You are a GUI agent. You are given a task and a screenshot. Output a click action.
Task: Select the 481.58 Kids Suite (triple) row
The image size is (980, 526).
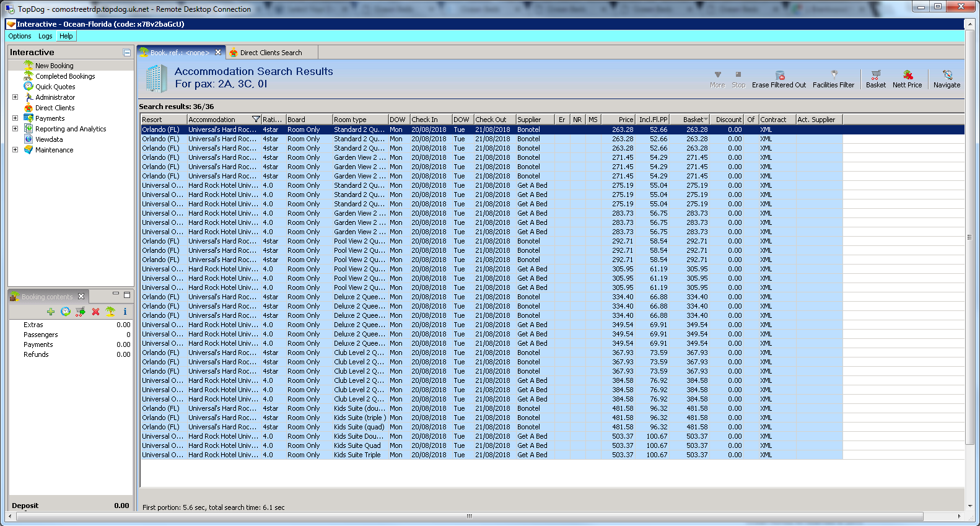coord(553,418)
